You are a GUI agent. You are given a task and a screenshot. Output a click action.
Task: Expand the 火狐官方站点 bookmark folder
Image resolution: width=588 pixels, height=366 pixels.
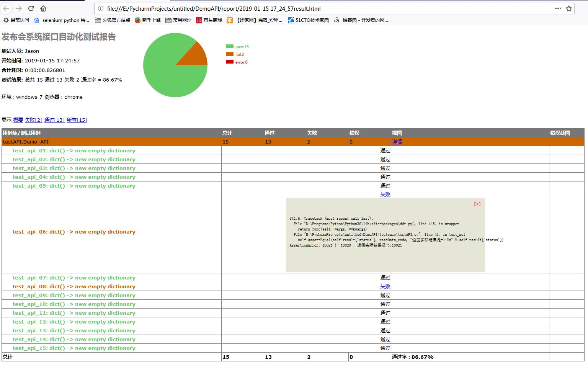(x=113, y=20)
